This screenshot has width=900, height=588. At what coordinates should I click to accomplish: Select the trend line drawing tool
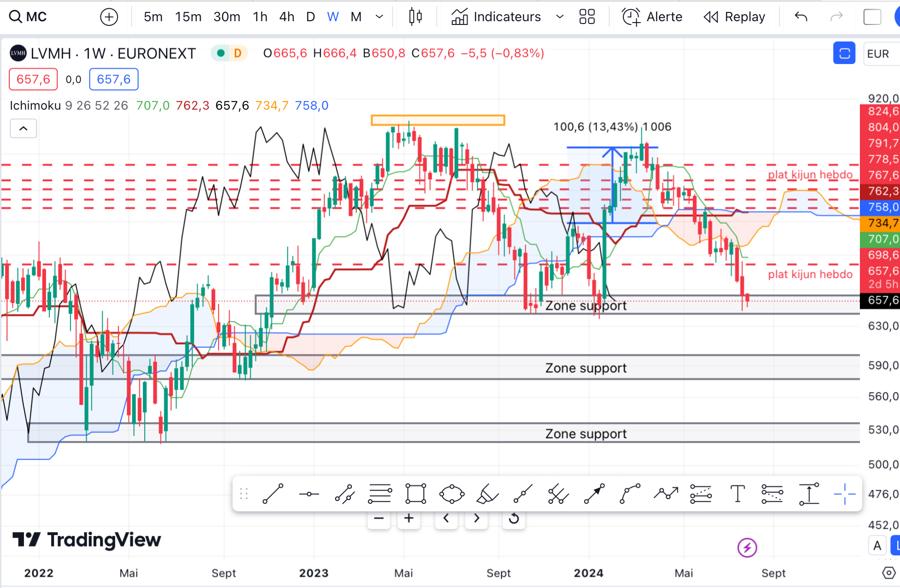(273, 494)
